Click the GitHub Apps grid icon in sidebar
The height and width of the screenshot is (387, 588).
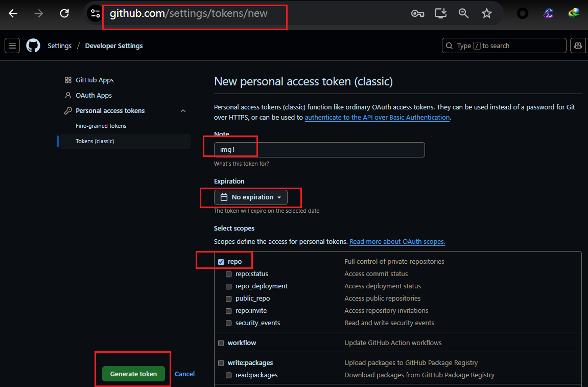68,80
